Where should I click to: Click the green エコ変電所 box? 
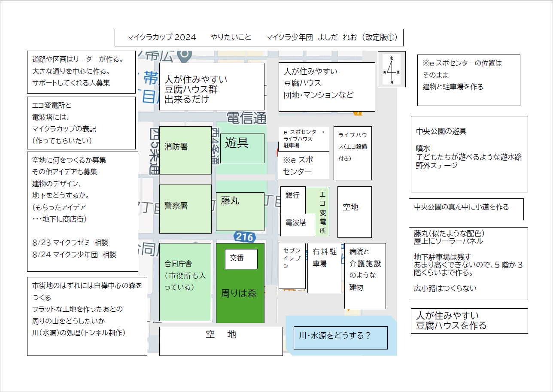click(x=322, y=211)
